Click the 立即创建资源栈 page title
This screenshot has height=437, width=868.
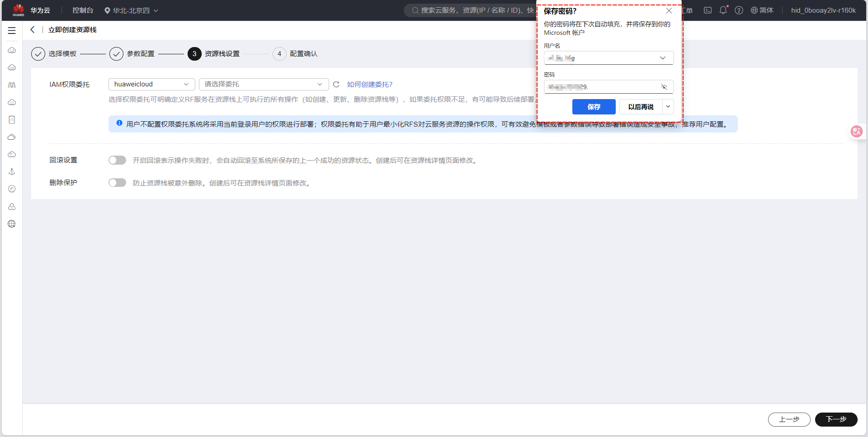click(72, 30)
